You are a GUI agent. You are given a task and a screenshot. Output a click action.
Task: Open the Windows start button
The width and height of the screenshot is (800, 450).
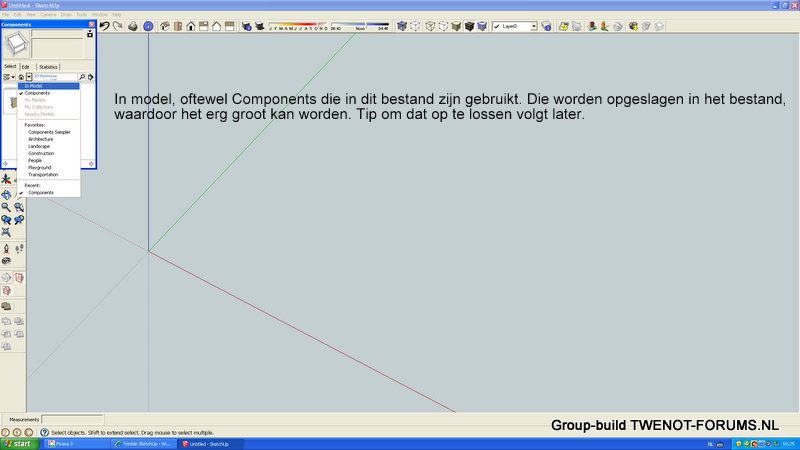(19, 444)
